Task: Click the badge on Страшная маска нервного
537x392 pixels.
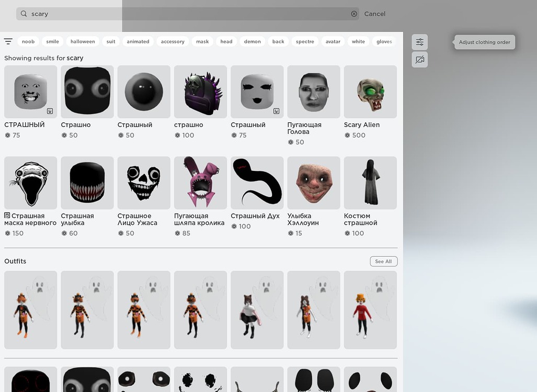Action: [7, 215]
